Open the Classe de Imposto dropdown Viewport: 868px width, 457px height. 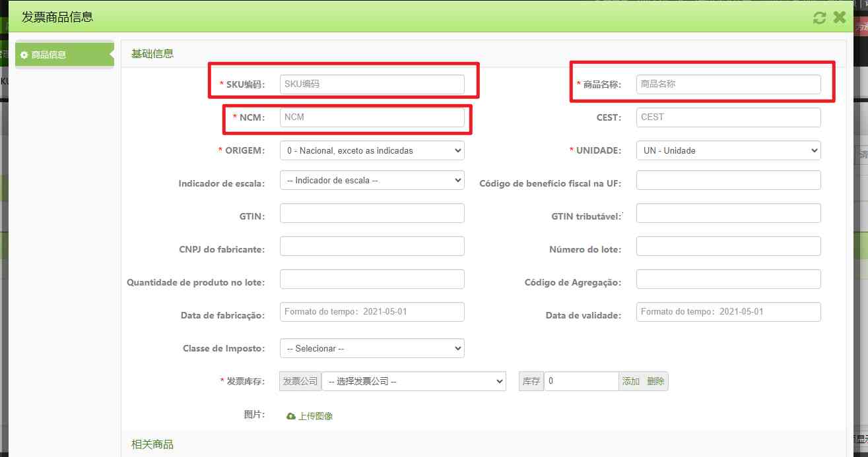372,348
